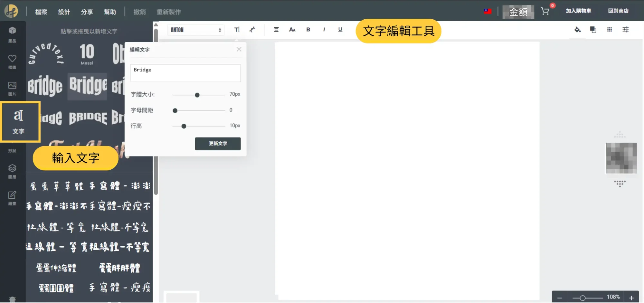Click the paint bucket fill color icon
Image resolution: width=644 pixels, height=303 pixels.
click(577, 30)
